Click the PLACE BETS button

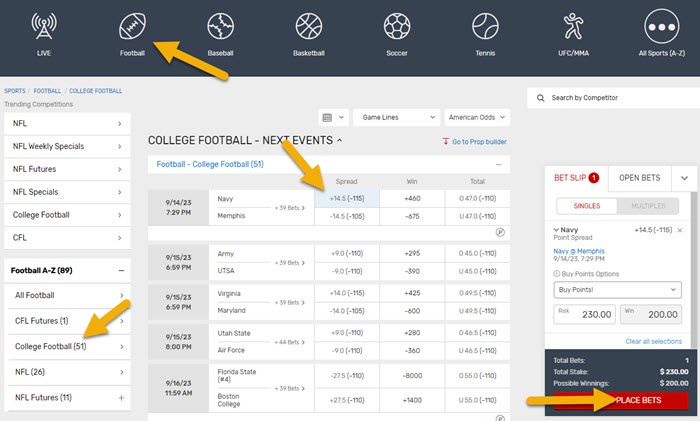(621, 400)
